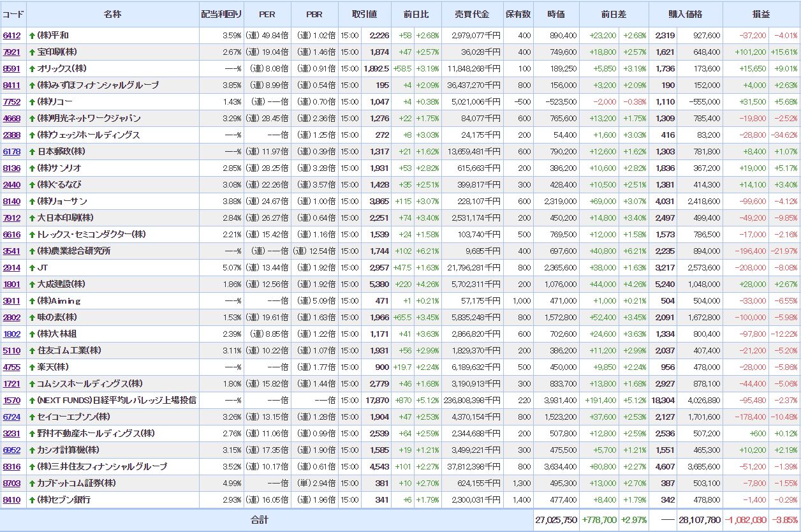This screenshot has height=532, width=801.
Task: Click the PER column header
Action: tap(267, 14)
